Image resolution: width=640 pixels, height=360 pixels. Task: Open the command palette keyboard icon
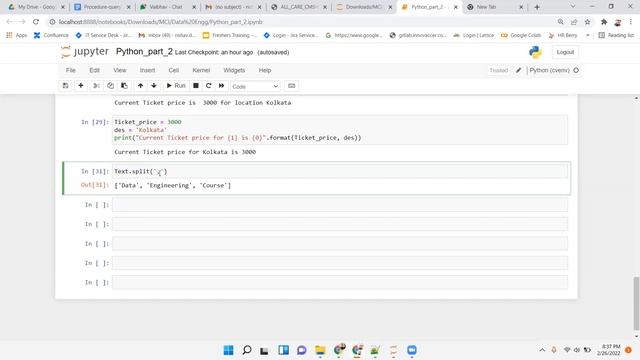(x=291, y=86)
